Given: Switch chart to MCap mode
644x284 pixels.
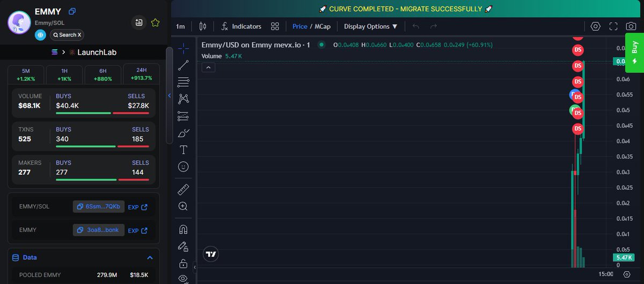Looking at the screenshot, I should tap(323, 26).
